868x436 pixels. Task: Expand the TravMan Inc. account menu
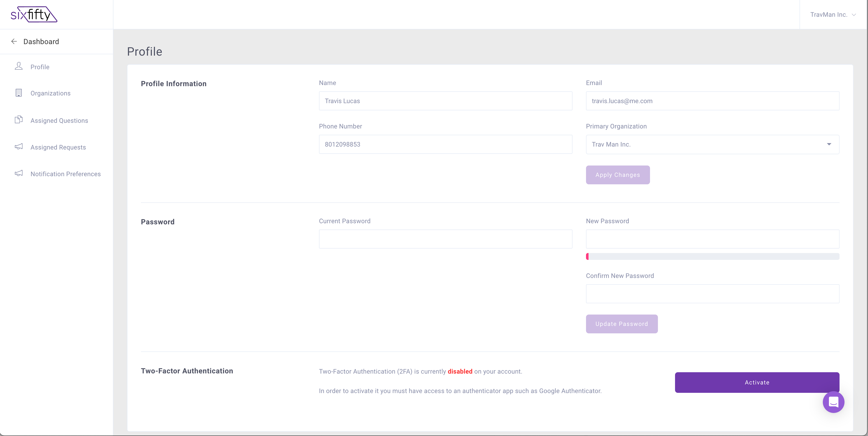[832, 14]
